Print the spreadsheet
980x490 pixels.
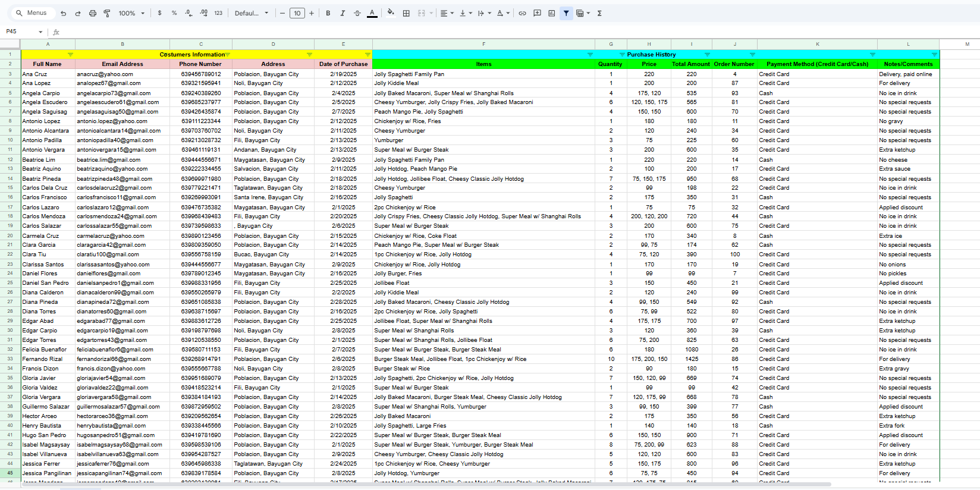point(93,13)
